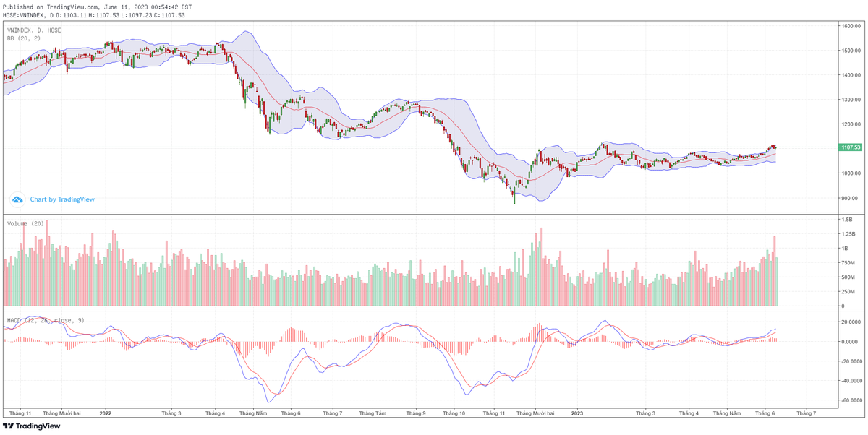This screenshot has height=435, width=868.
Task: Click the TradingView wordmark in the footer
Action: (x=38, y=426)
